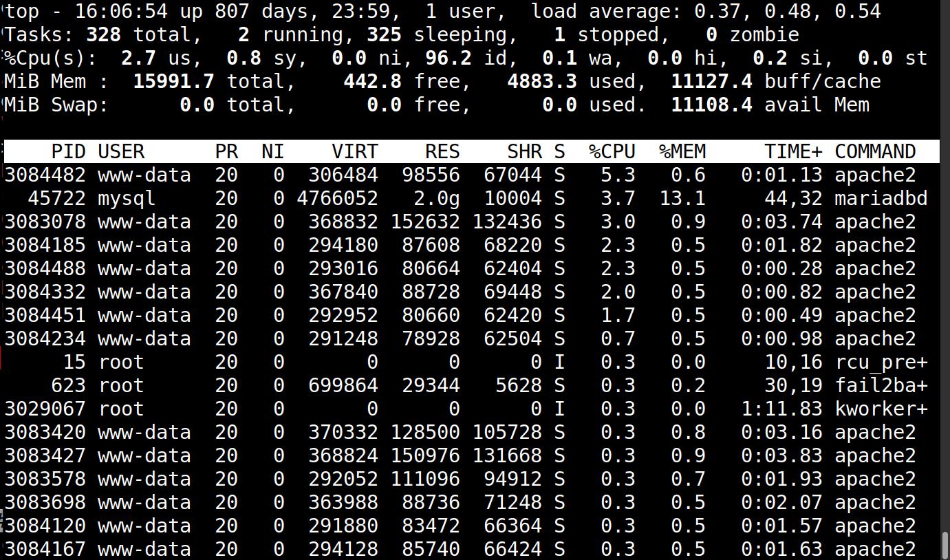Select the rcu_pre+ process command
The image size is (950, 560).
click(x=881, y=362)
